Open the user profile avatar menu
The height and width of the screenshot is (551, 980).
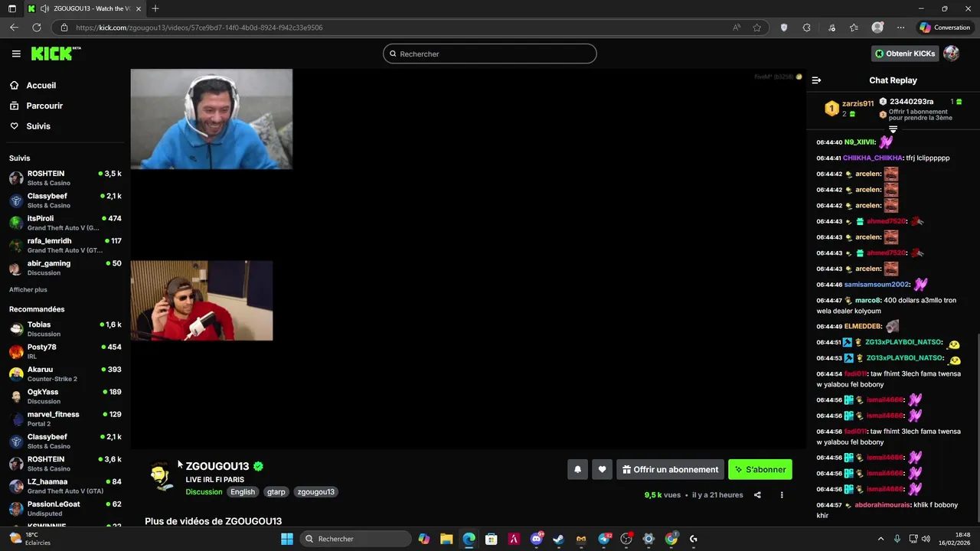[951, 54]
